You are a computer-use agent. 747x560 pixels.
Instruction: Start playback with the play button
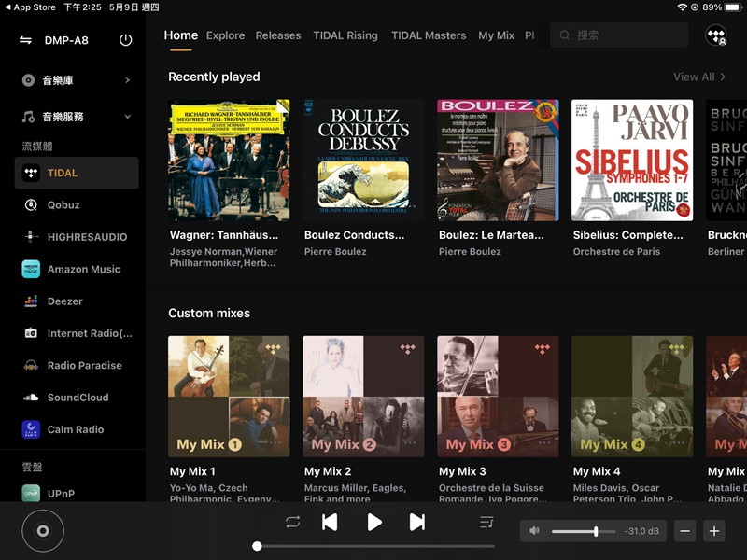click(374, 523)
